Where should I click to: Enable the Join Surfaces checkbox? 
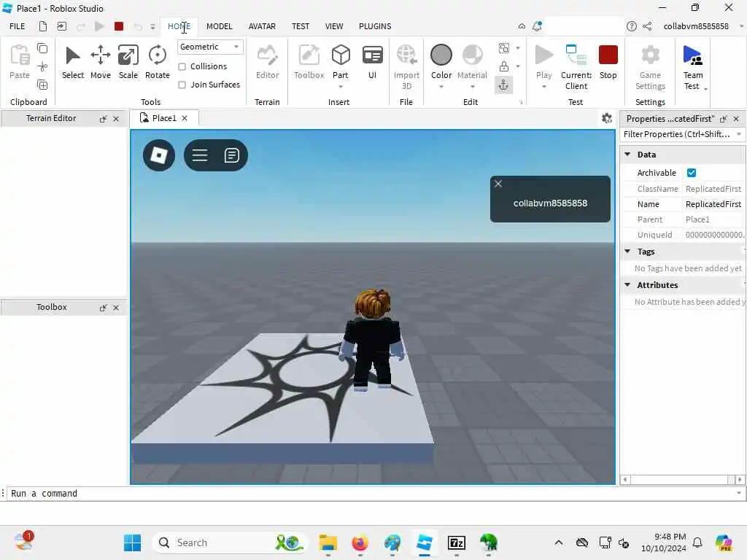[x=182, y=85]
